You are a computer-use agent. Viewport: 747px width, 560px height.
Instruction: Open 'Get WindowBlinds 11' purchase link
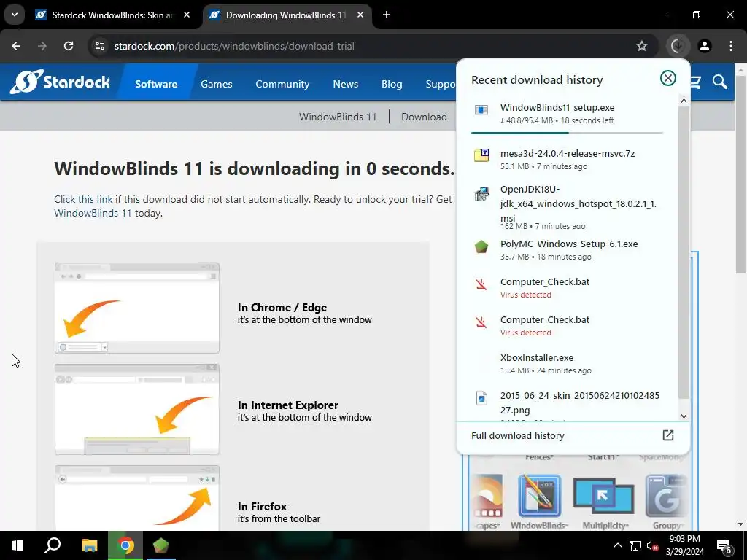pyautogui.click(x=93, y=213)
